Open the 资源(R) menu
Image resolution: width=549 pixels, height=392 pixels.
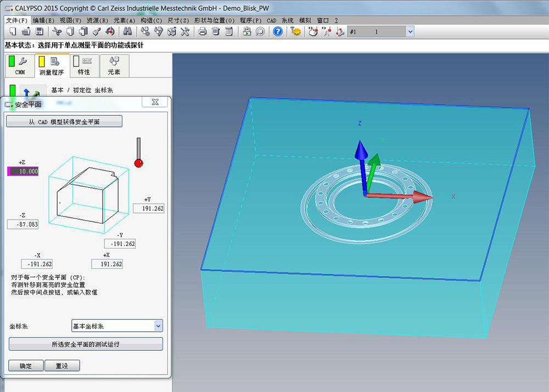[x=97, y=20]
